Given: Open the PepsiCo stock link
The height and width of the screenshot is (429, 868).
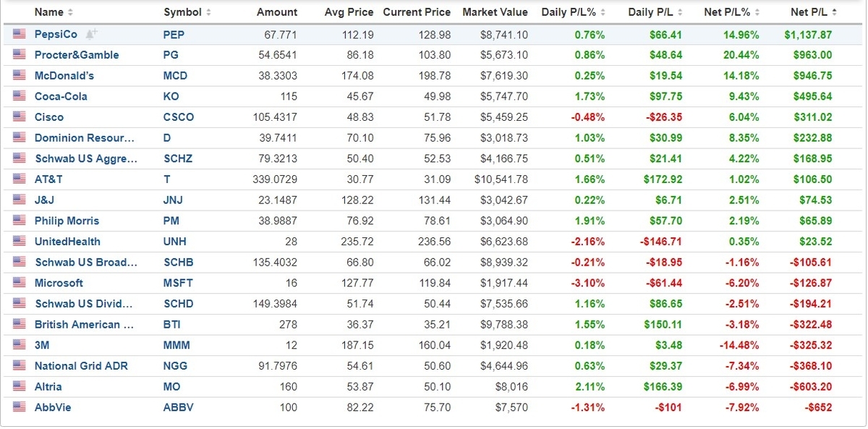Looking at the screenshot, I should [56, 34].
